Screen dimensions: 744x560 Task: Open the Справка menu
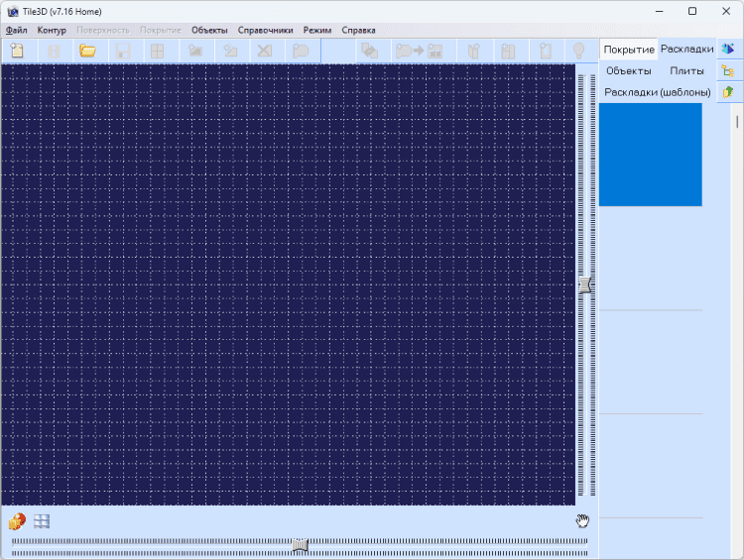(359, 30)
